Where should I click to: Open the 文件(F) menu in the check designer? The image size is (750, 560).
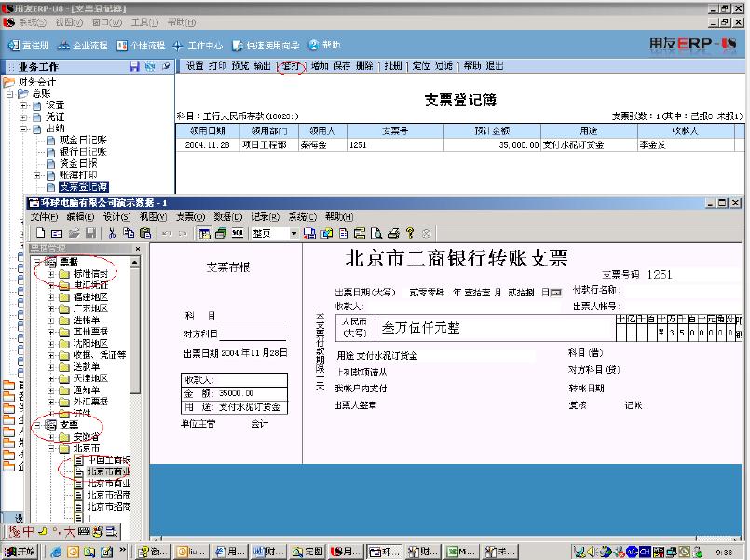[45, 217]
